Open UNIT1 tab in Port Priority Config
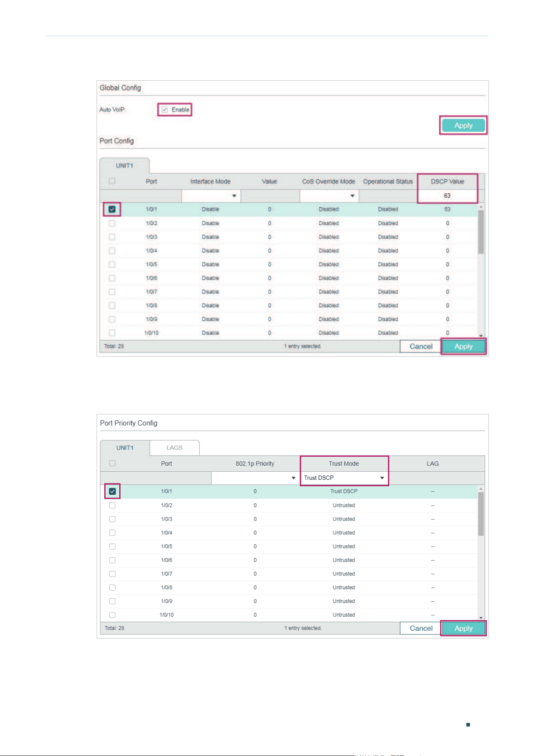 [x=125, y=447]
